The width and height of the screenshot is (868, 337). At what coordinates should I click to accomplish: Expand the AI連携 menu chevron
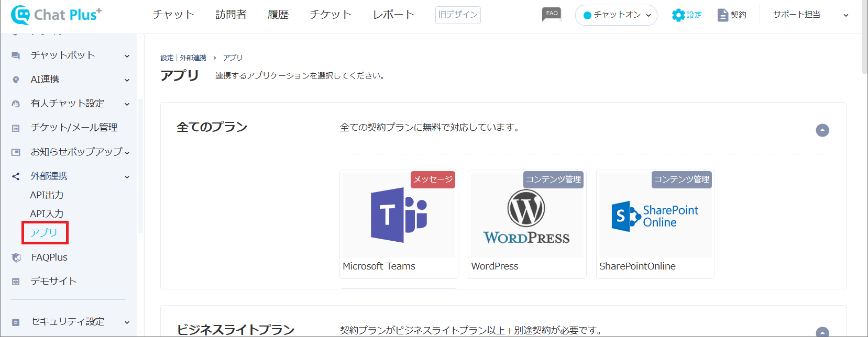127,80
